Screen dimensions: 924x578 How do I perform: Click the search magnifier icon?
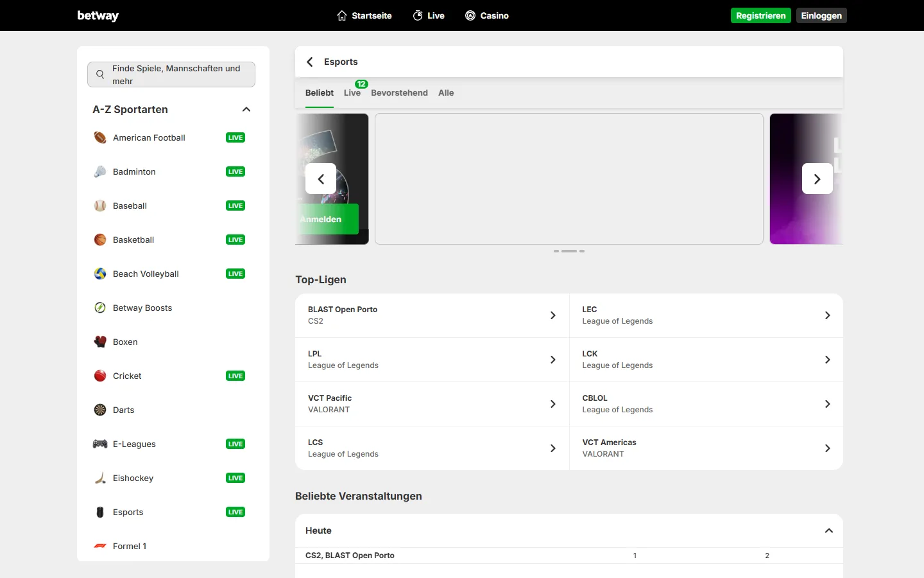pyautogui.click(x=100, y=74)
